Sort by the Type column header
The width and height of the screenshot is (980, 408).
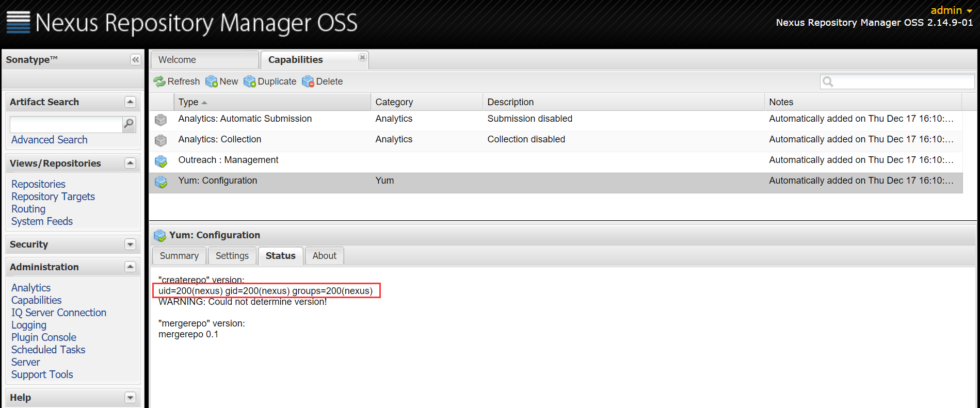(272, 102)
